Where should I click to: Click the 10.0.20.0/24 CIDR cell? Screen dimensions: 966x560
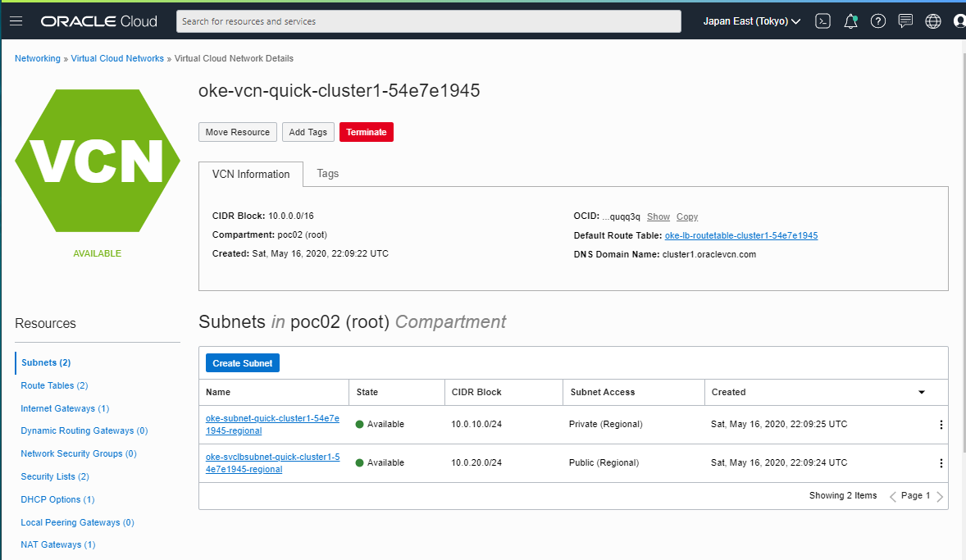tap(476, 462)
